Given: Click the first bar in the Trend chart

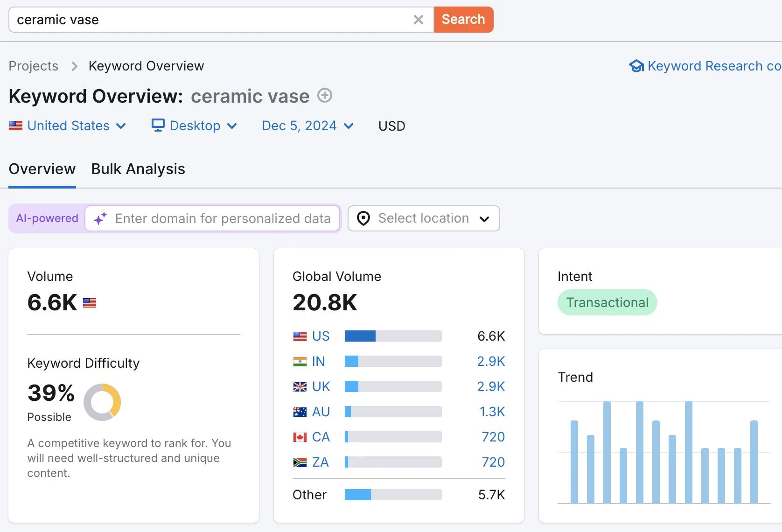Looking at the screenshot, I should [574, 462].
